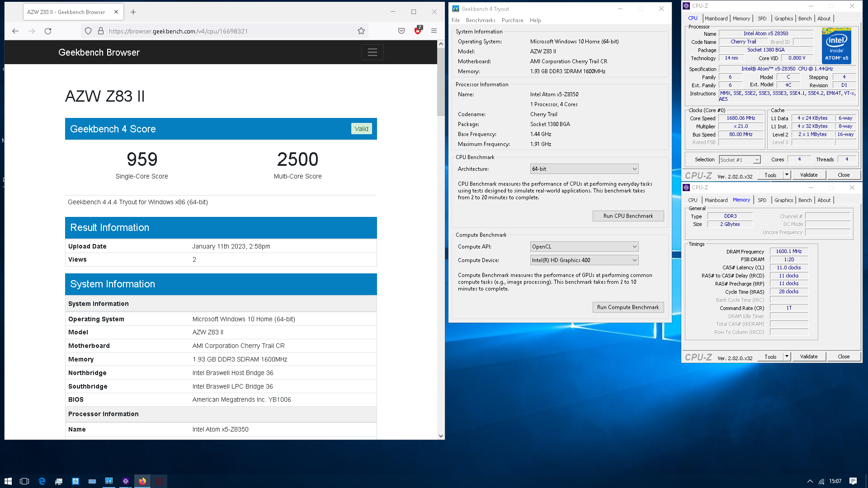
Task: Click Validate in lower CPU-Z window
Action: (x=809, y=357)
